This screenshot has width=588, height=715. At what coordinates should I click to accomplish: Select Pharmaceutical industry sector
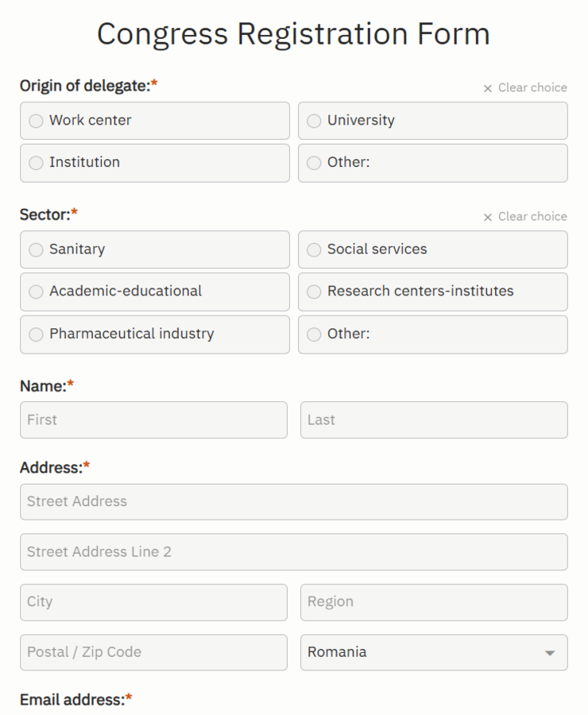[35, 334]
